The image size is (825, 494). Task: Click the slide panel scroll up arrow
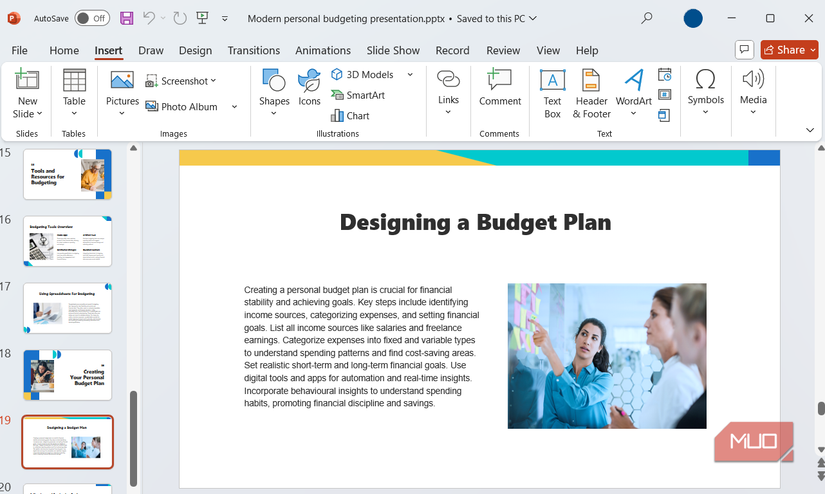(133, 148)
